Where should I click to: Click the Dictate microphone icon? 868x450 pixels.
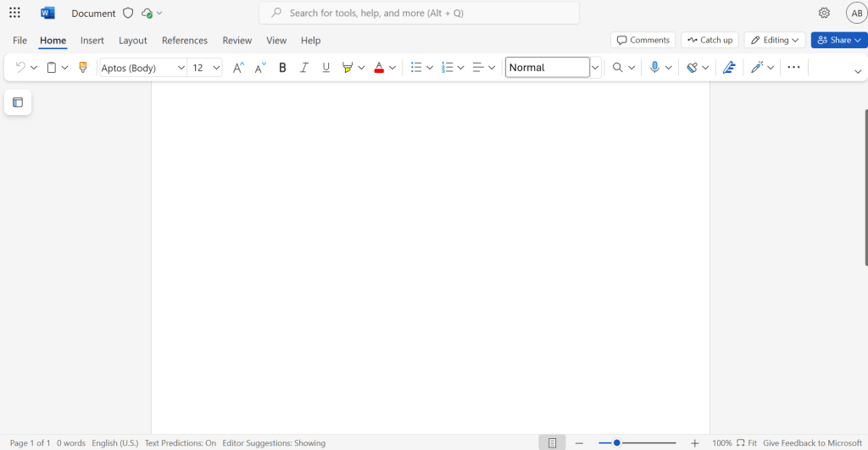tap(654, 68)
